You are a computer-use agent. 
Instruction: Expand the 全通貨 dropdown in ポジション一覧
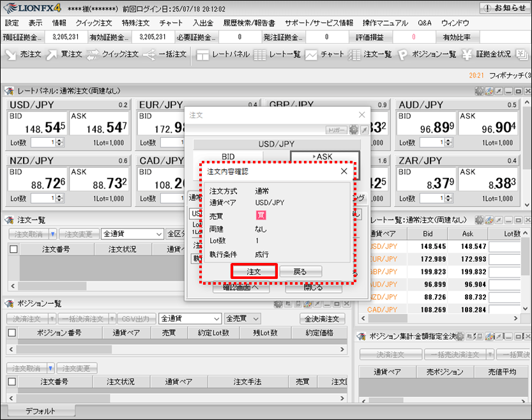(190, 318)
